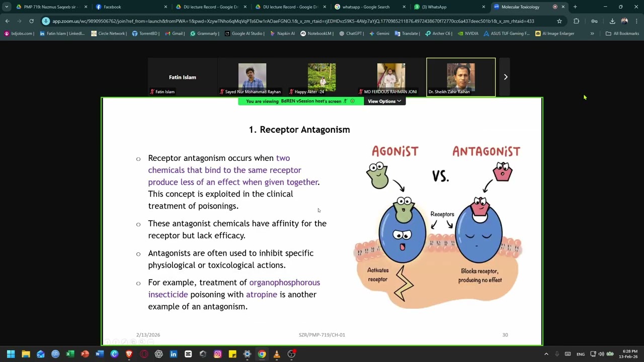Image resolution: width=644 pixels, height=362 pixels.
Task: Switch to the PMP 719 Nazmus Saqeeb tab
Action: tap(50, 7)
